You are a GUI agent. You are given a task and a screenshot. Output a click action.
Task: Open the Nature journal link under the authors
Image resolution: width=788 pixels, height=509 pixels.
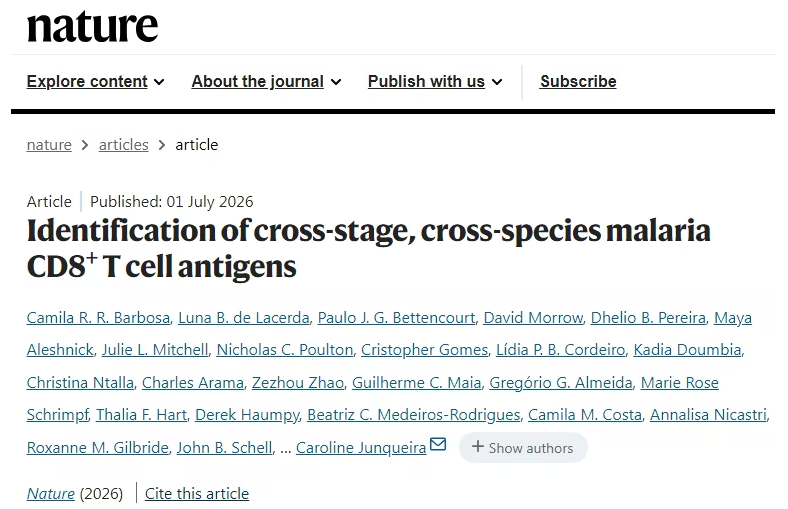tap(51, 493)
